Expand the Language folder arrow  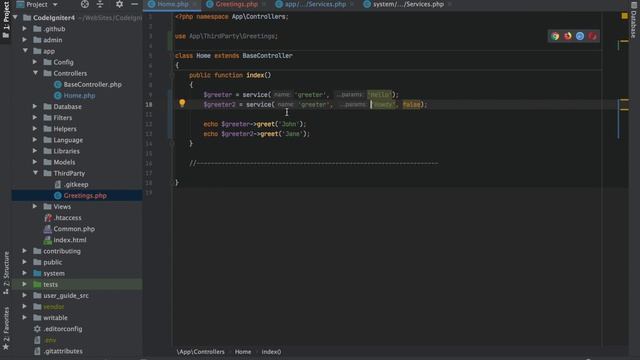pyautogui.click(x=35, y=140)
